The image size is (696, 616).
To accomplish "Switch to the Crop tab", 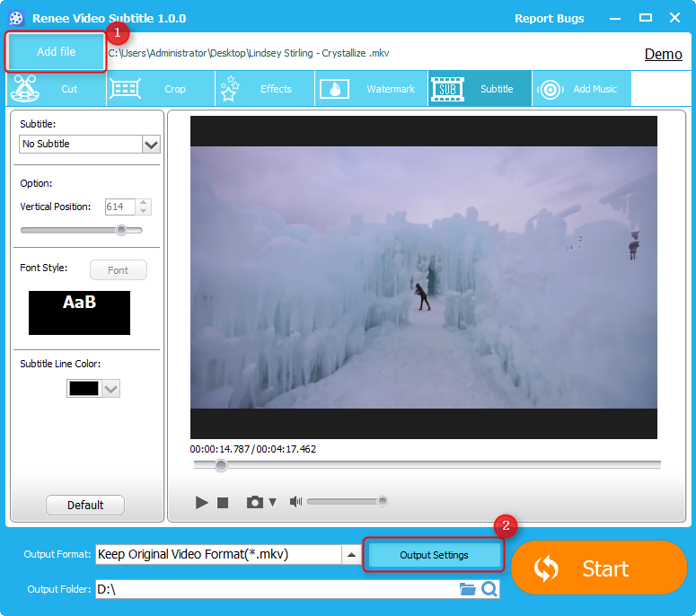I will pyautogui.click(x=160, y=89).
